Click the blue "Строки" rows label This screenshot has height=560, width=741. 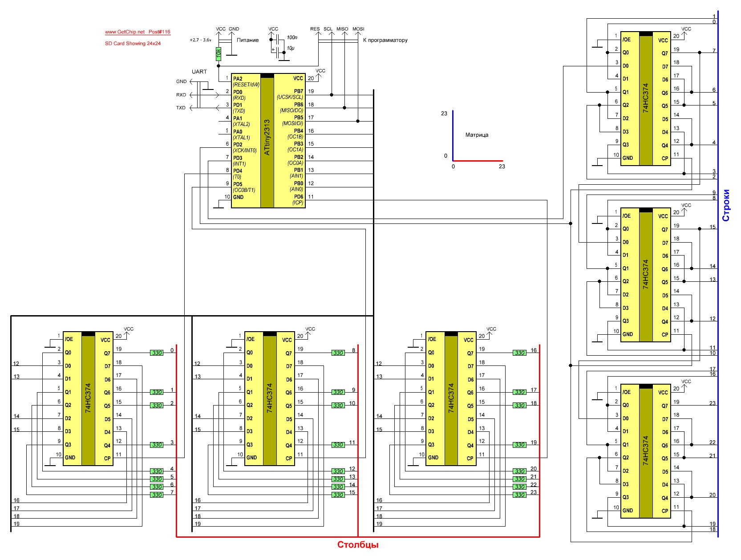point(726,206)
